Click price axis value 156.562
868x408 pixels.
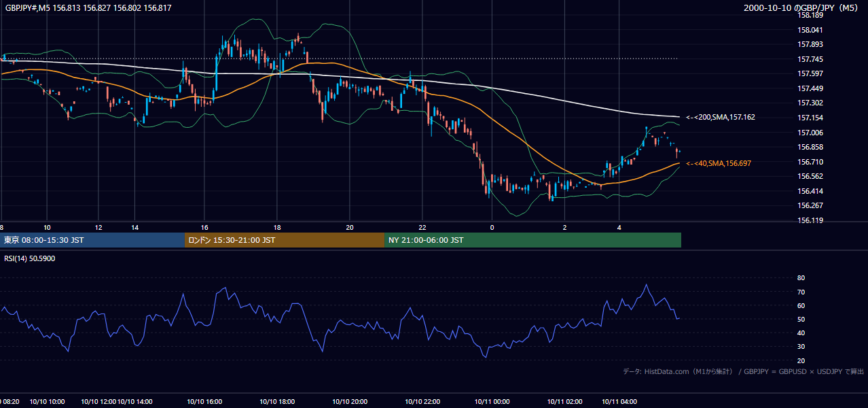click(810, 176)
